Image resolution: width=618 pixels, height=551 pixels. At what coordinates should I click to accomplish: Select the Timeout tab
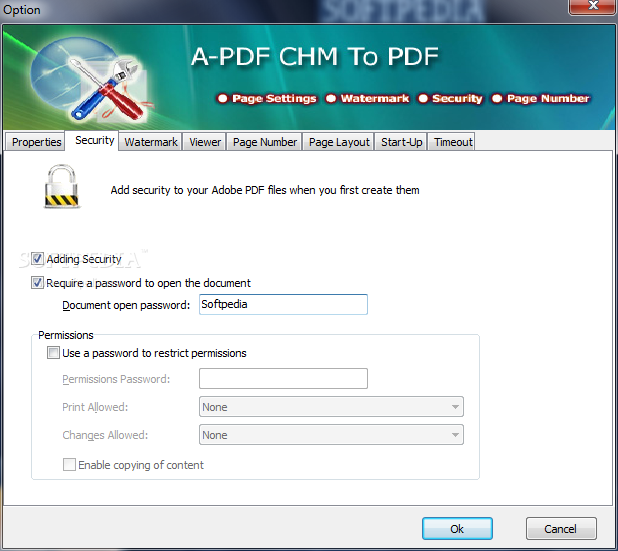pos(453,142)
